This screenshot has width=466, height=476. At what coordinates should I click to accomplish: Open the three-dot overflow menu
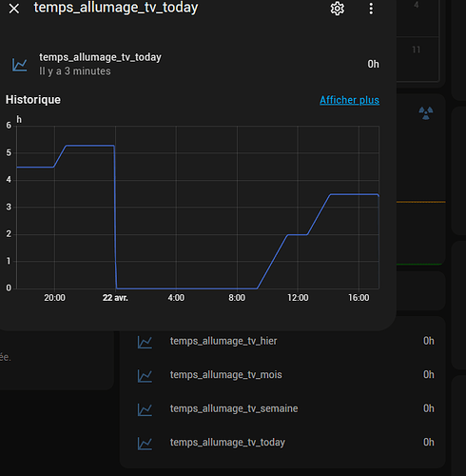(371, 9)
